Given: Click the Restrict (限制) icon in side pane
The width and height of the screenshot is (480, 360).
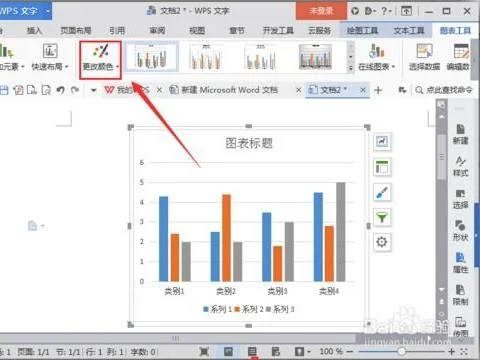Looking at the screenshot, I should click(460, 290).
